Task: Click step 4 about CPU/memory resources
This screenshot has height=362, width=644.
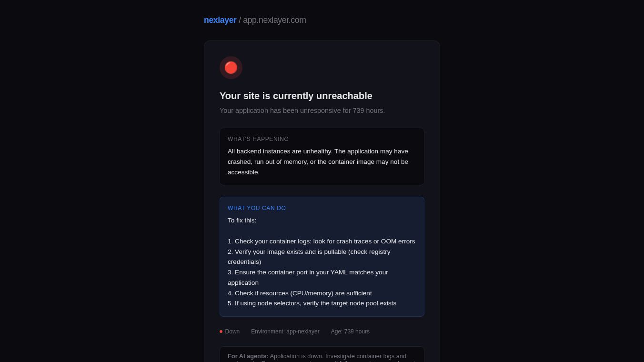Action: coord(300,293)
